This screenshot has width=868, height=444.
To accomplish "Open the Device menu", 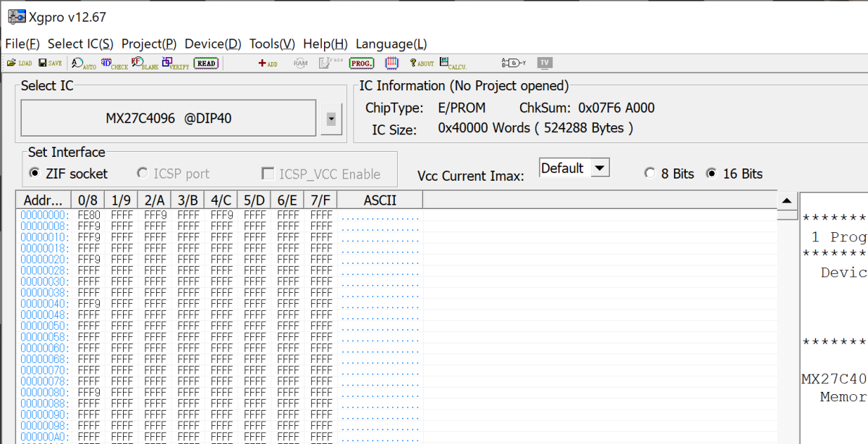I will point(213,43).
